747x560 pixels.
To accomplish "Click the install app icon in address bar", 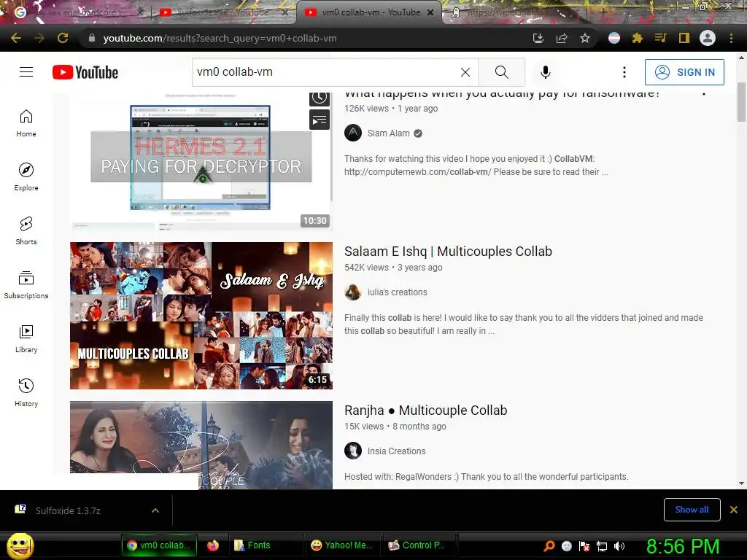I will tap(538, 38).
